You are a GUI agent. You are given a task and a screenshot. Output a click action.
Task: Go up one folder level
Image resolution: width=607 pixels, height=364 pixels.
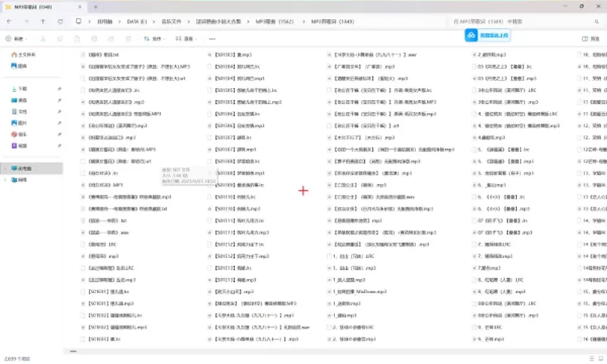point(43,21)
